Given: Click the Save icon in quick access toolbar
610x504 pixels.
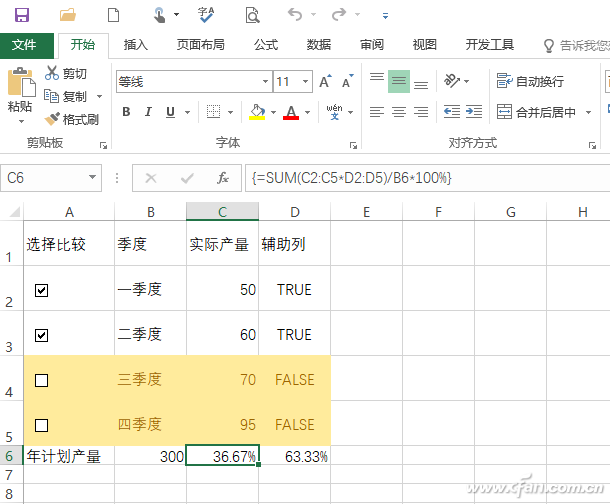Looking at the screenshot, I should tap(22, 15).
